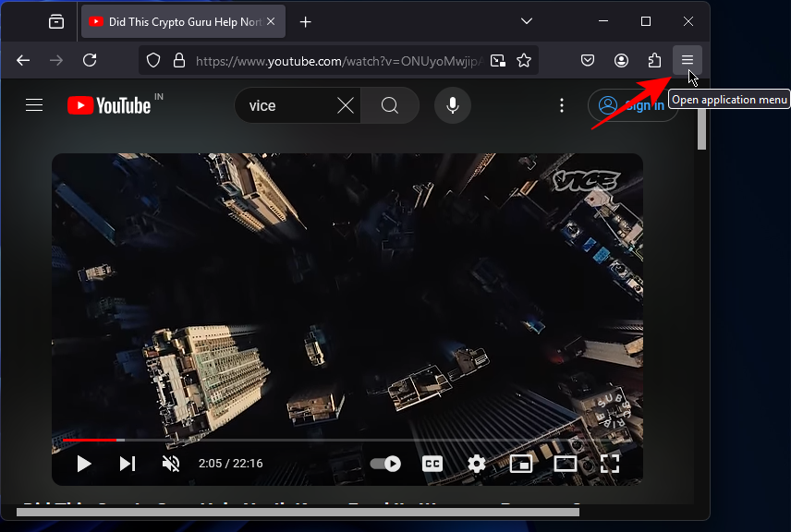
Task: Open video quality settings gear
Action: click(x=476, y=464)
